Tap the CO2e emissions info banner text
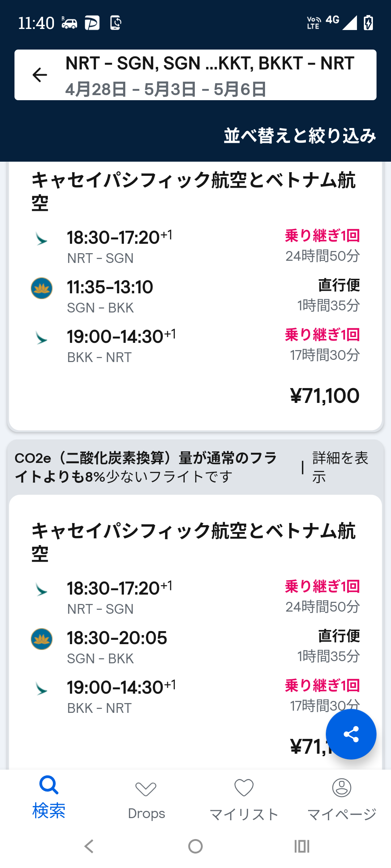The height and width of the screenshot is (868, 391). pyautogui.click(x=145, y=467)
